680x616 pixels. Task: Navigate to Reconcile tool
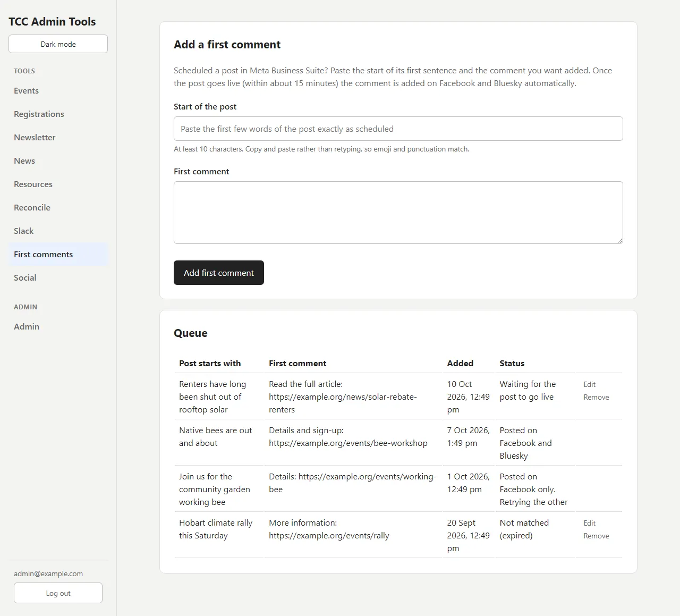point(58,208)
